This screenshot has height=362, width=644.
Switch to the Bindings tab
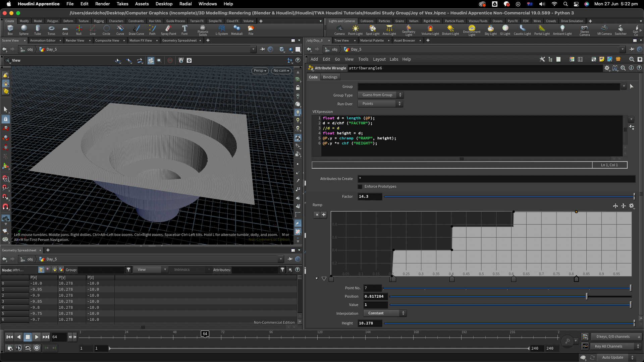330,77
